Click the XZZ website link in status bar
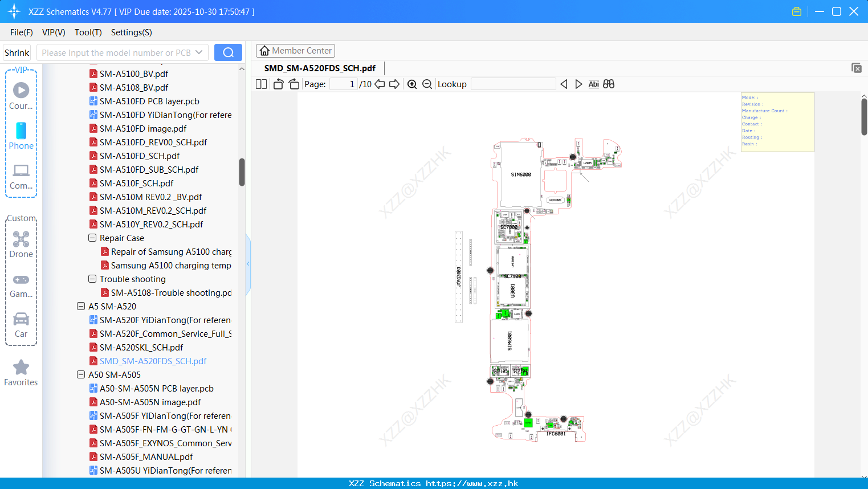The width and height of the screenshot is (868, 489). 472,483
